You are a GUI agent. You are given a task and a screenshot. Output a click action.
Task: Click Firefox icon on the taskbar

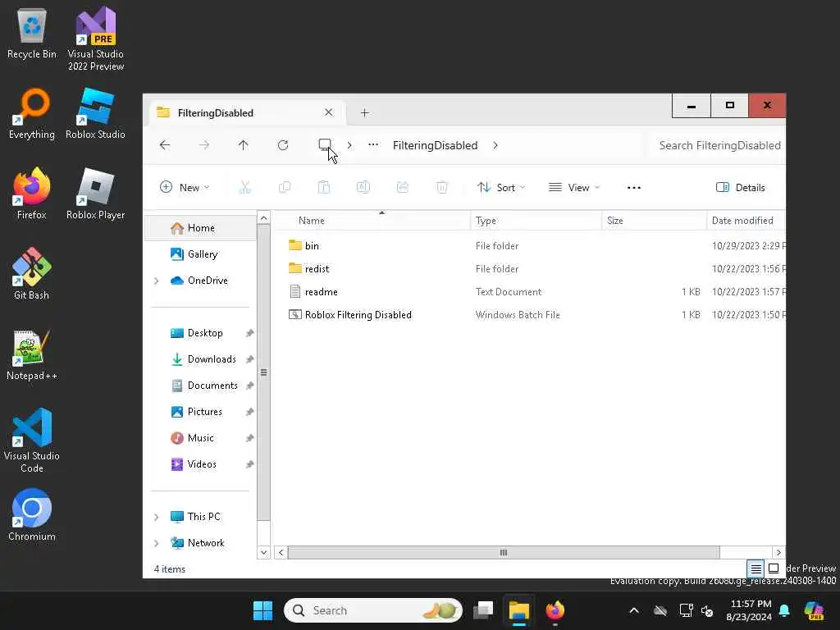click(555, 610)
